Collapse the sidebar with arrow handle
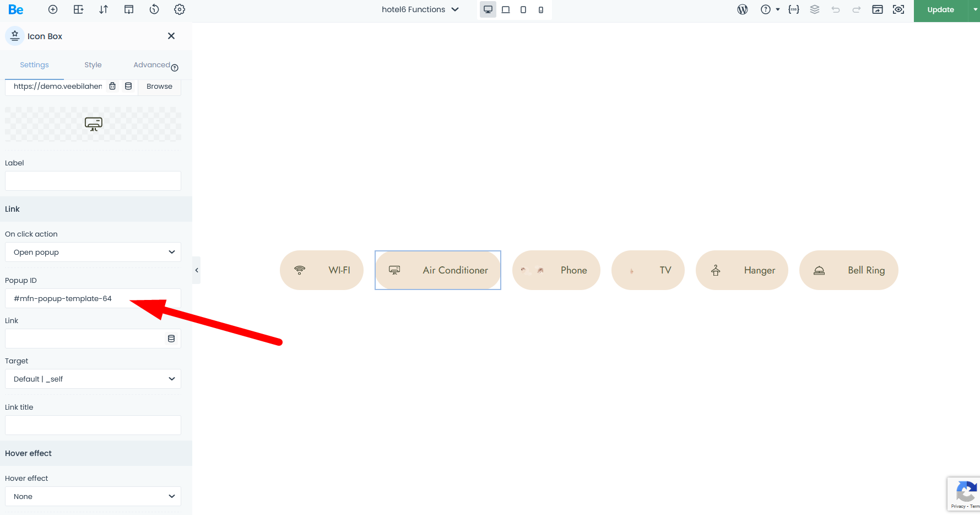The height and width of the screenshot is (515, 980). tap(197, 270)
